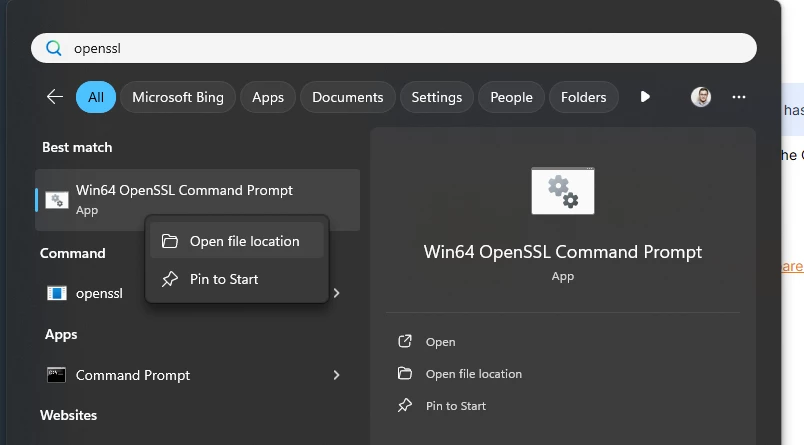804x445 pixels.
Task: Click the search box containing openssl
Action: [x=400, y=48]
